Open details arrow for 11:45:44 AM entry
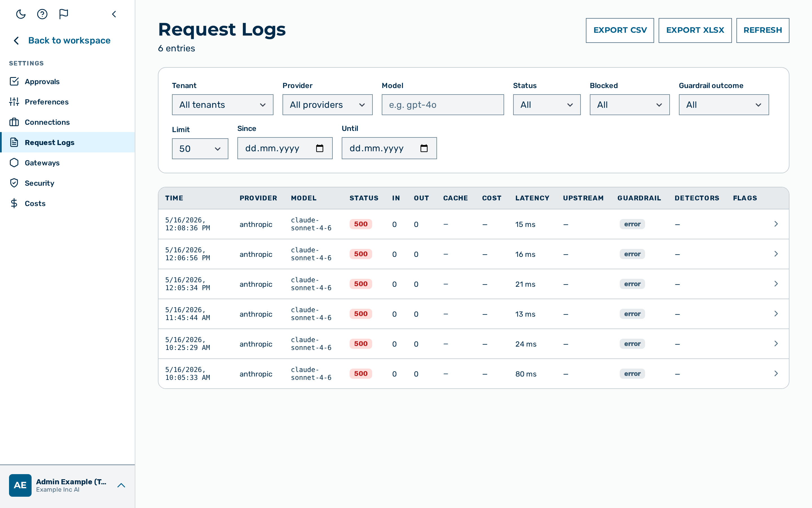 pyautogui.click(x=776, y=314)
